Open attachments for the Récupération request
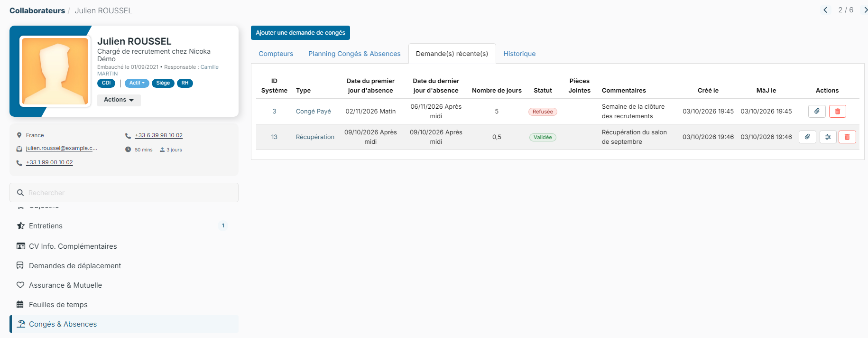The image size is (868, 338). 807,137
